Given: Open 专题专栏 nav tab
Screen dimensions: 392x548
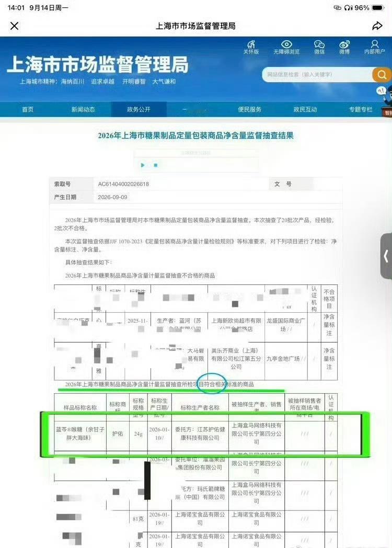Looking at the screenshot, I should 361,109.
